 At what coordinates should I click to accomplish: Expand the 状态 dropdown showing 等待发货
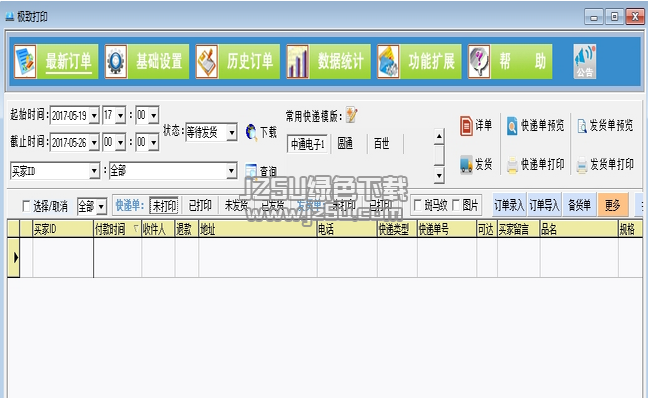coord(232,133)
